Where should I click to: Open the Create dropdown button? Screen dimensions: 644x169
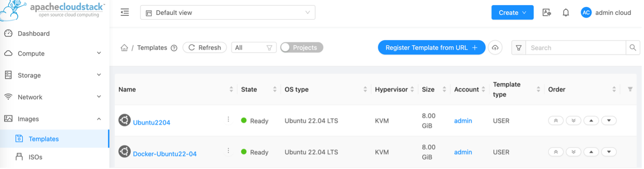click(x=512, y=13)
